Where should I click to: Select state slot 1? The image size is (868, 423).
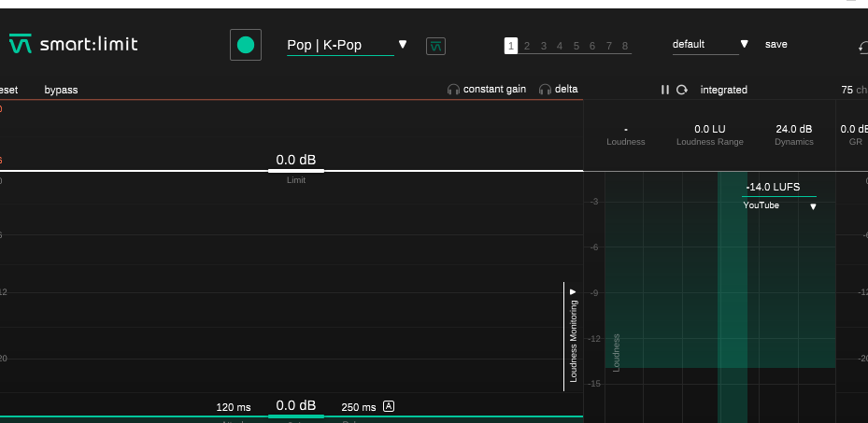click(x=510, y=46)
